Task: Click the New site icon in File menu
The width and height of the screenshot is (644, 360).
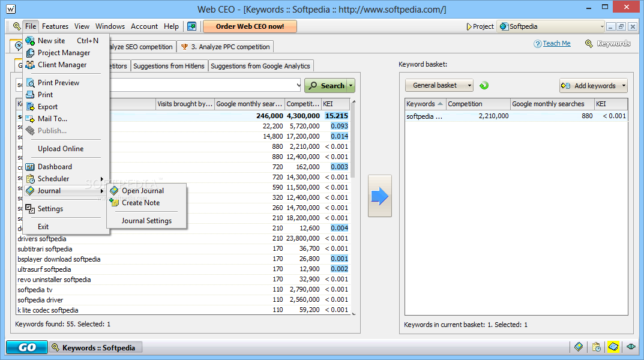Action: click(30, 41)
